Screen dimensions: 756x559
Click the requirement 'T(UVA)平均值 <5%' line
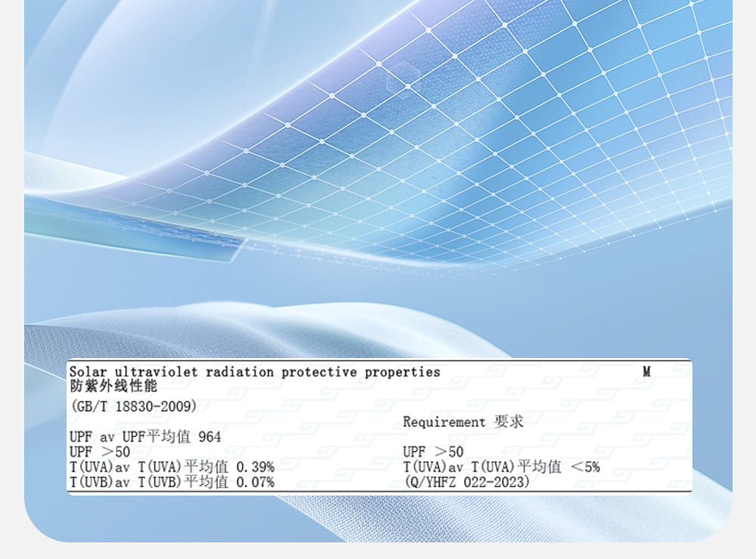[501, 467]
